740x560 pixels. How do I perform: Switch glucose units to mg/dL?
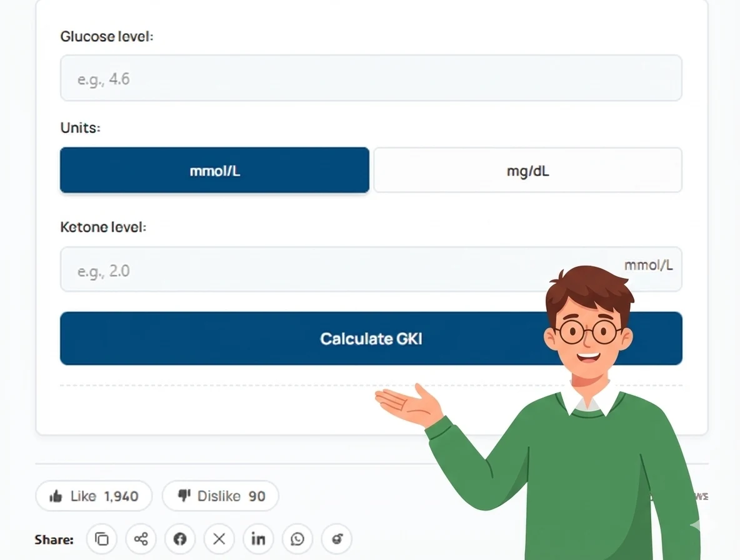[x=527, y=170]
